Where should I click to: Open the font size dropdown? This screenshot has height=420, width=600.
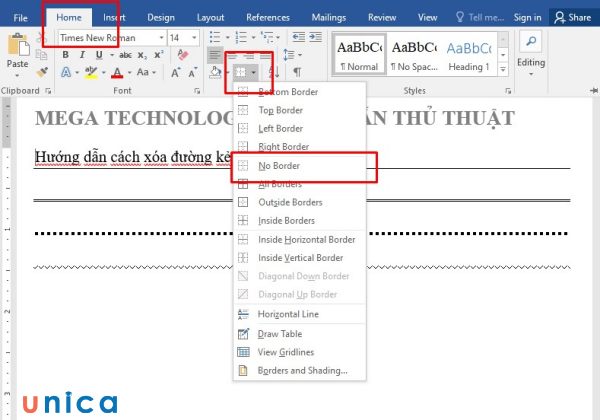[194, 38]
